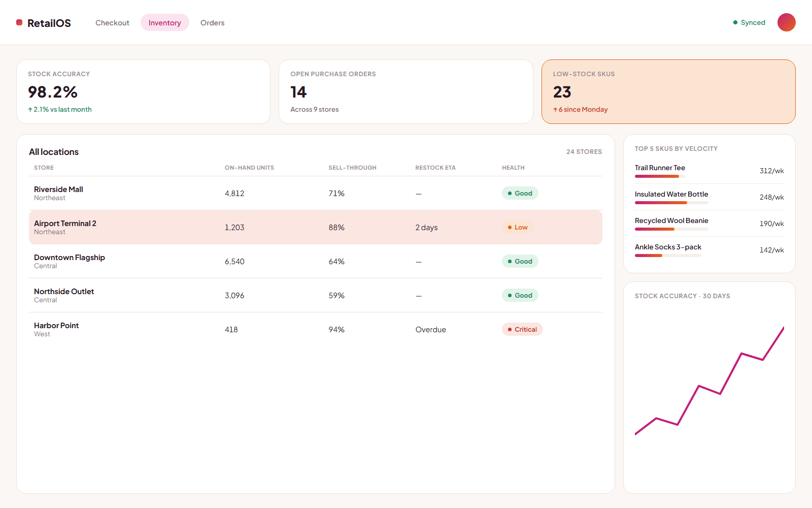Click the On-Hand Units column header
Image resolution: width=812 pixels, height=508 pixels.
coord(249,168)
